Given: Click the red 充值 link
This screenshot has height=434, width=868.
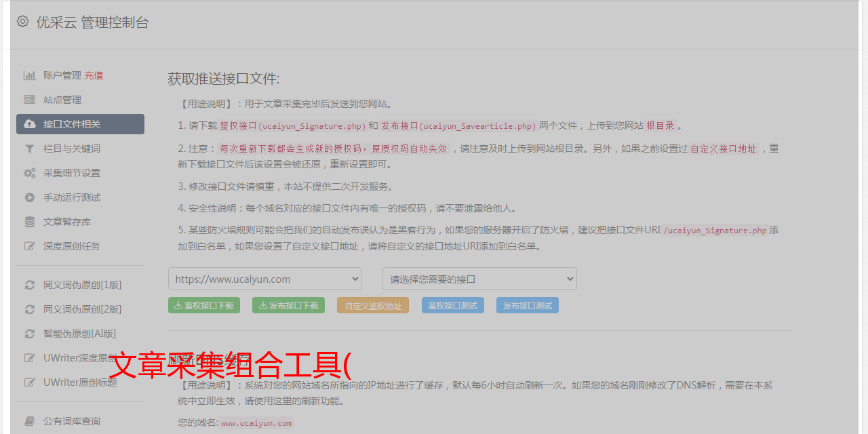Looking at the screenshot, I should 94,75.
